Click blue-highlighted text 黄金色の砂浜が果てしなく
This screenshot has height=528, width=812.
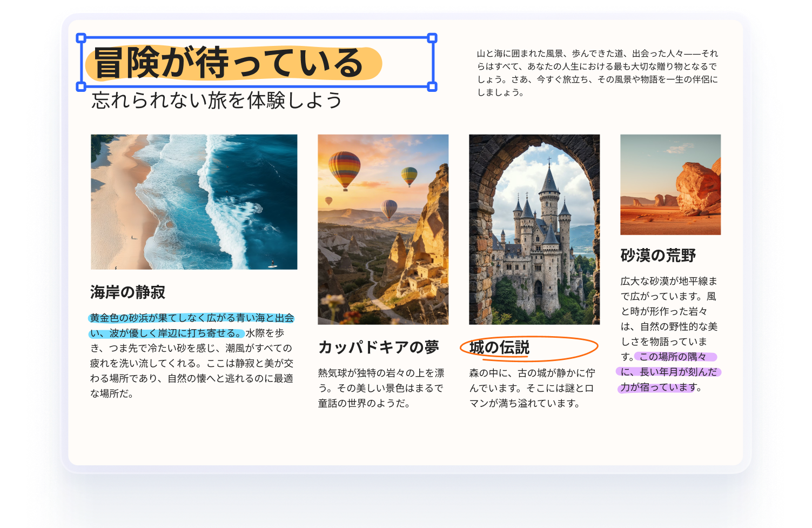tap(148, 318)
